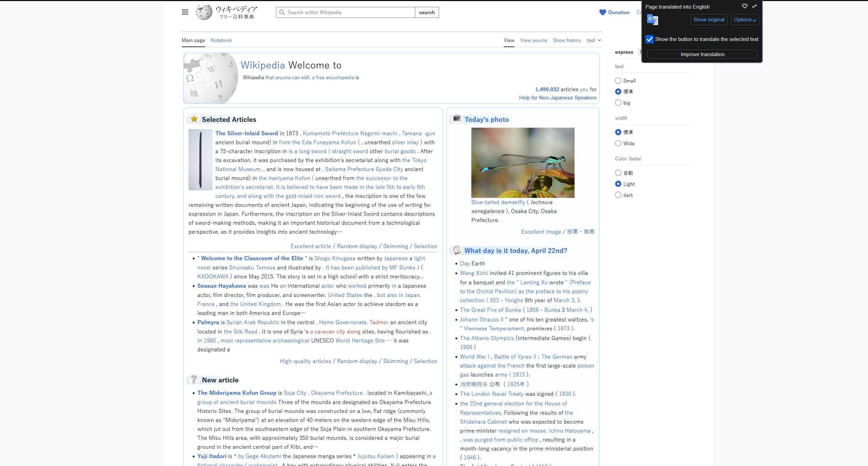
Task: Click the search button
Action: [x=427, y=12]
